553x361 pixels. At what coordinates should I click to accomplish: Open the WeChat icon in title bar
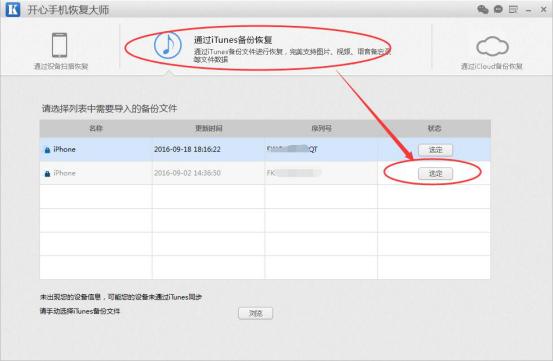tap(482, 9)
